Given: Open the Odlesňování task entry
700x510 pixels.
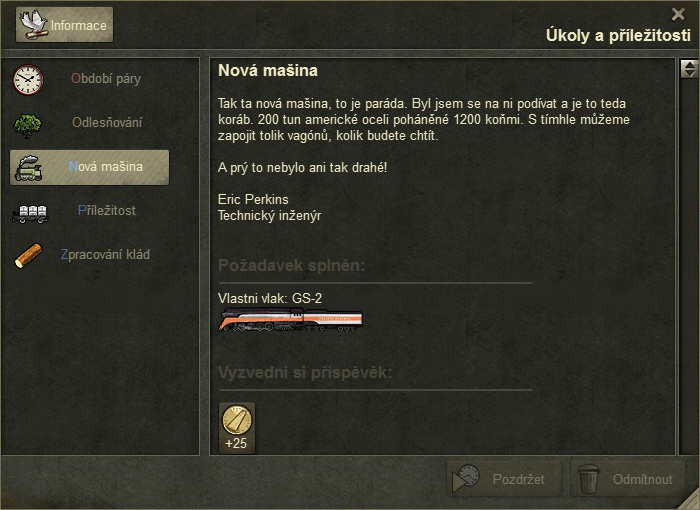Looking at the screenshot, I should click(x=107, y=122).
